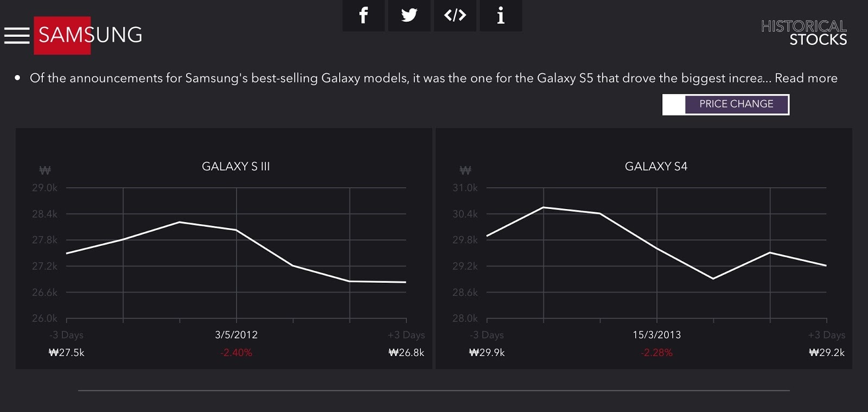This screenshot has width=868, height=412.
Task: Click the -2.40% price change value
Action: click(x=236, y=353)
